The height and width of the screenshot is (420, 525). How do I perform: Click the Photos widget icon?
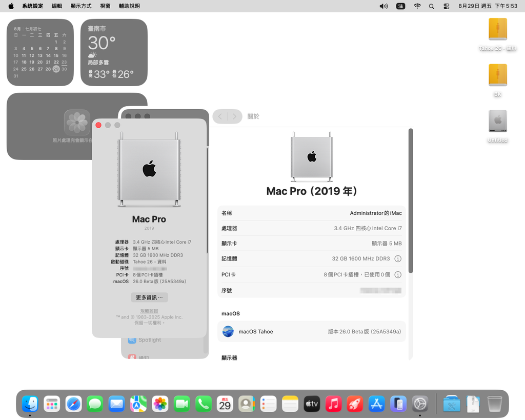pos(77,122)
